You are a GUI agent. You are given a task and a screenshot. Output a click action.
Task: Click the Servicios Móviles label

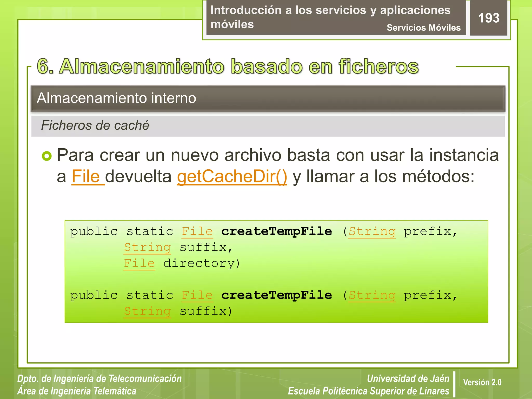[423, 28]
